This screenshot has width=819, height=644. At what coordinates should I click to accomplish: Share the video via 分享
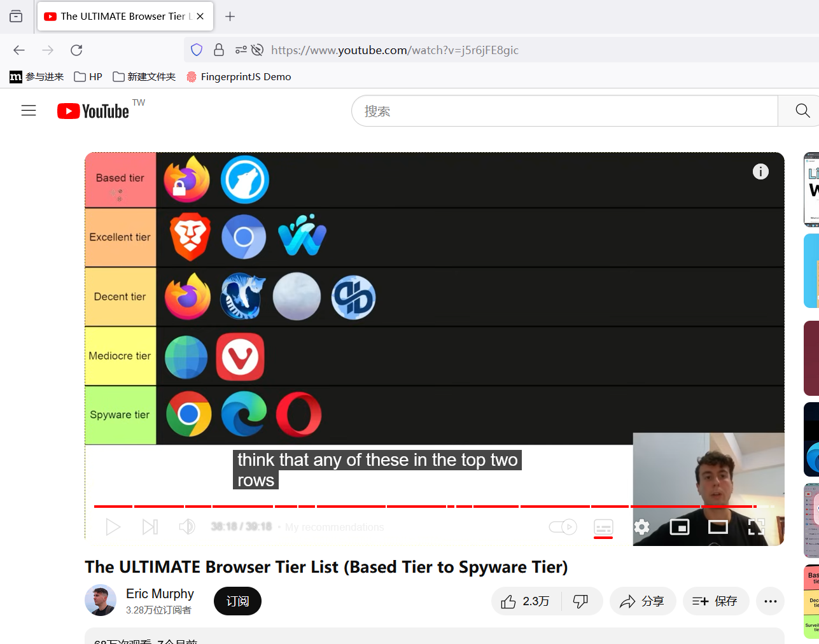tap(643, 601)
